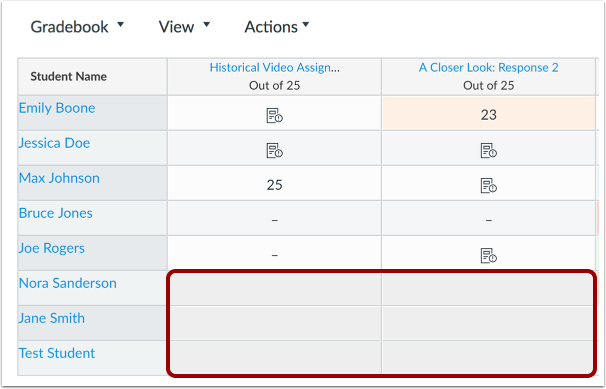This screenshot has height=389, width=606.
Task: Open A Closer Look: Response 2 link
Action: 489,68
